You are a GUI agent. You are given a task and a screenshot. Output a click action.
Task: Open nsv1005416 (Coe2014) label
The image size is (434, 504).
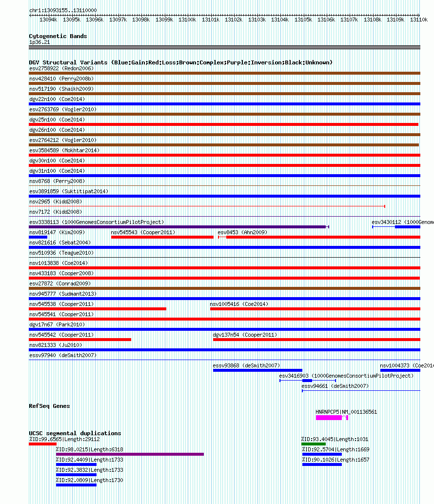239,304
